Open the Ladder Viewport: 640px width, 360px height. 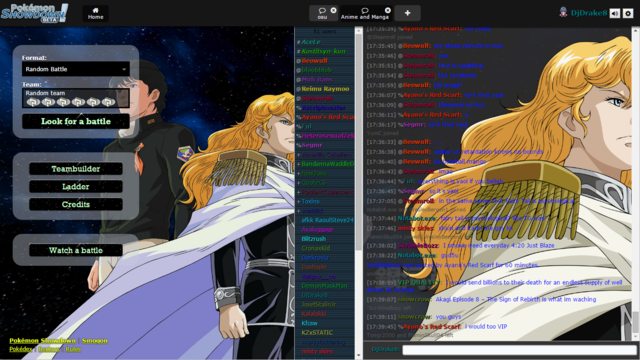coord(76,187)
